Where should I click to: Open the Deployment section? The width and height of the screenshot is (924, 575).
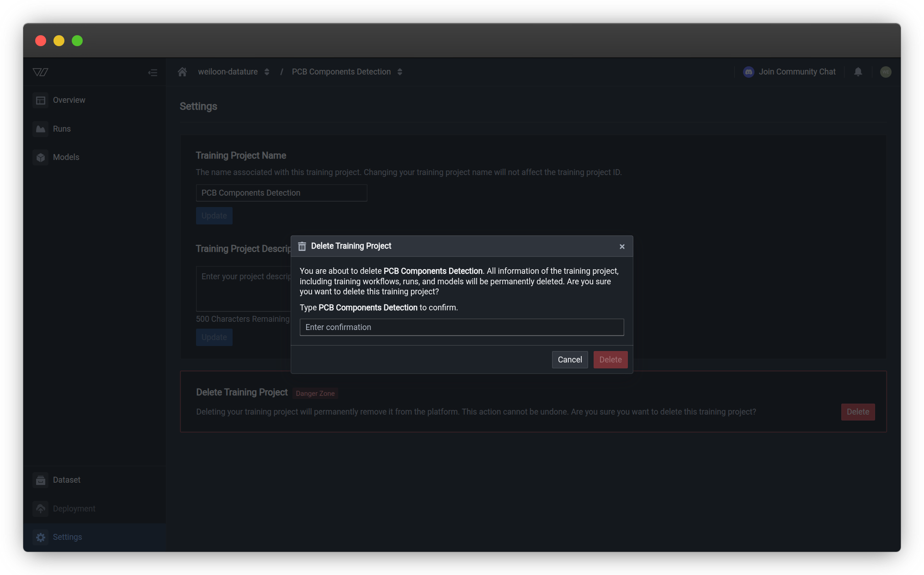(x=74, y=509)
